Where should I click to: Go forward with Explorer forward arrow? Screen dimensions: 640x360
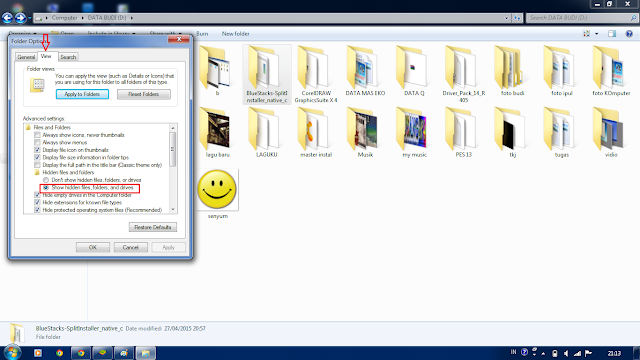[x=20, y=18]
